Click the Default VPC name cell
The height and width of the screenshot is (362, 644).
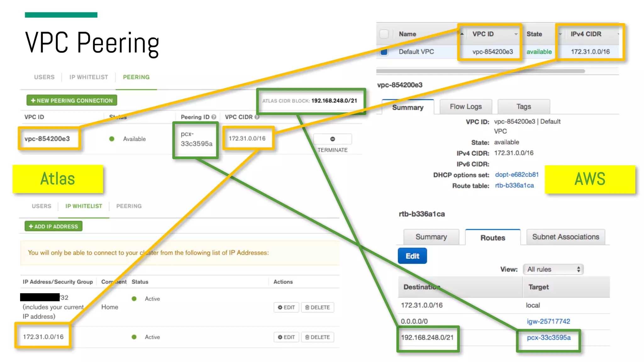tap(416, 52)
